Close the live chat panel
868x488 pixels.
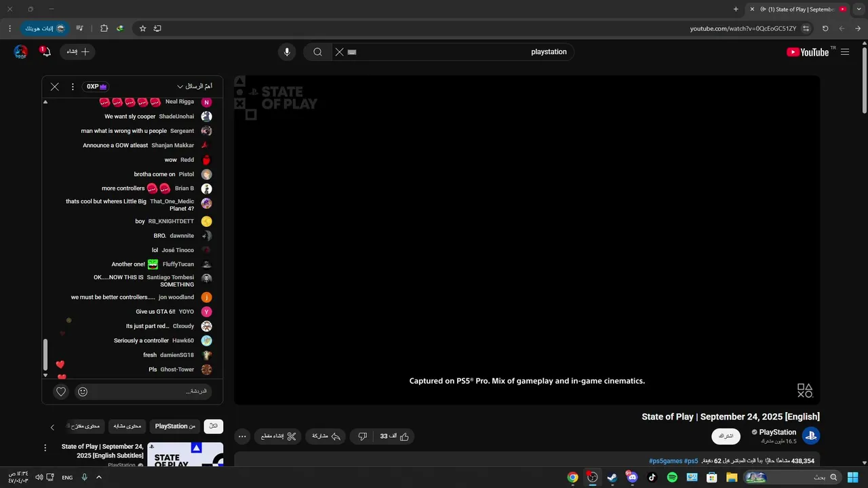[x=55, y=87]
